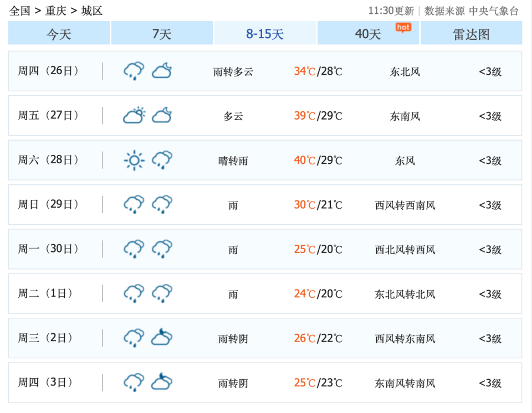Click the <3级 wind level for 周四 26日
532x413 pixels.
[x=490, y=71]
